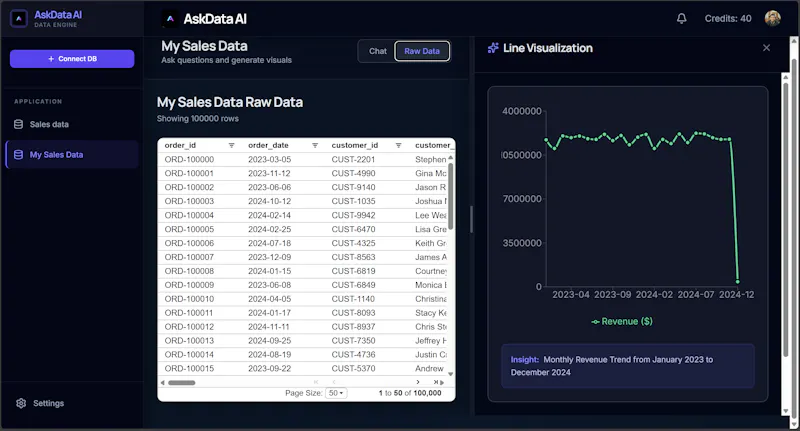Screen dimensions: 800x431
Task: Go to next page of table
Action: (x=418, y=382)
